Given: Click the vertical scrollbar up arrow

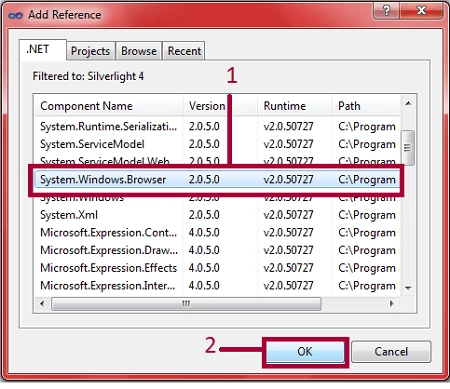Looking at the screenshot, I should (408, 104).
